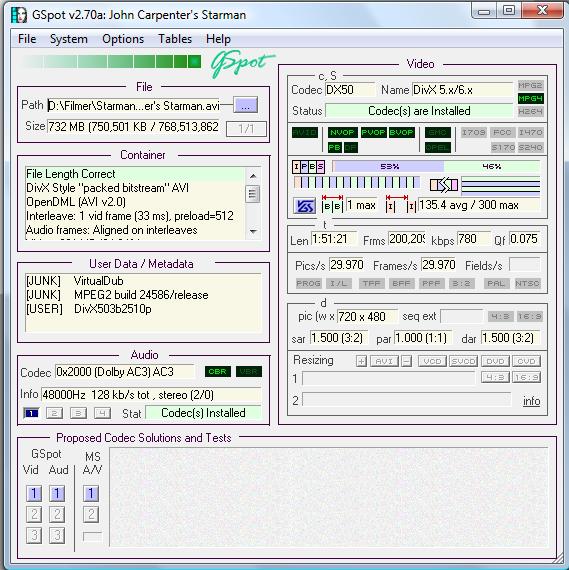Click the GSpot app icon in title bar

tap(19, 15)
